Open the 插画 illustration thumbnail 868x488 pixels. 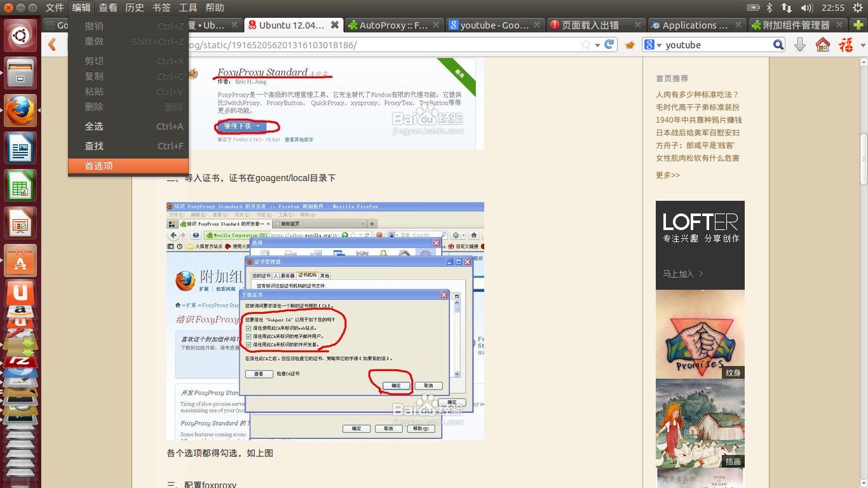click(x=700, y=424)
